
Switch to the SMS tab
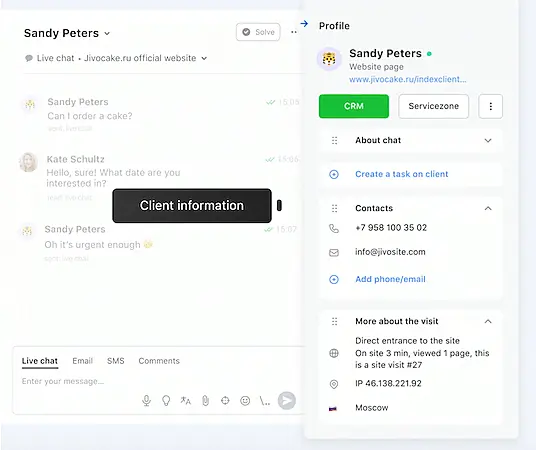pos(116,361)
